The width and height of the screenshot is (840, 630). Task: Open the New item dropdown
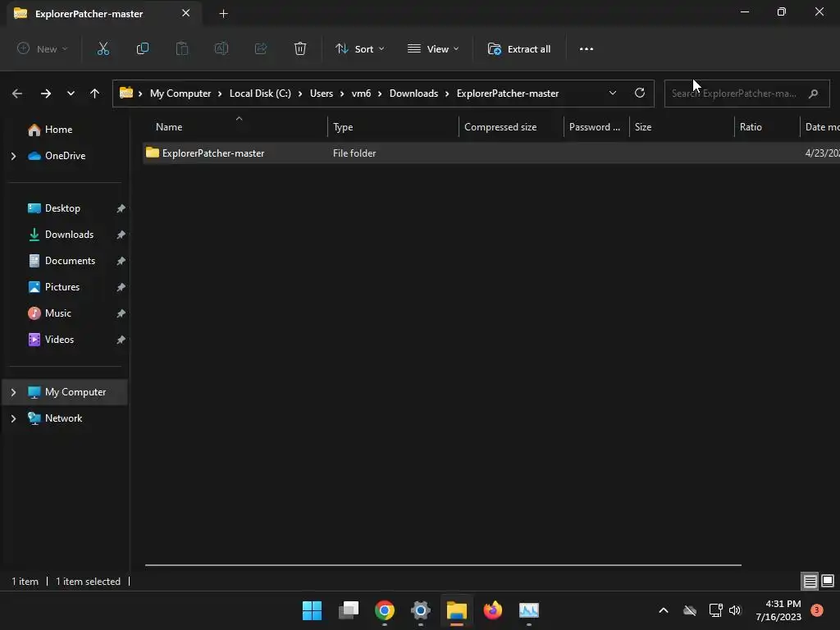pyautogui.click(x=43, y=48)
